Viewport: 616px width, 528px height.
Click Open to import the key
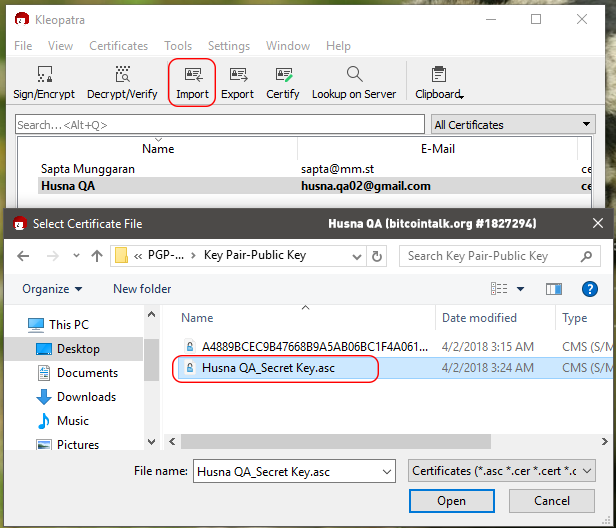pyautogui.click(x=452, y=501)
